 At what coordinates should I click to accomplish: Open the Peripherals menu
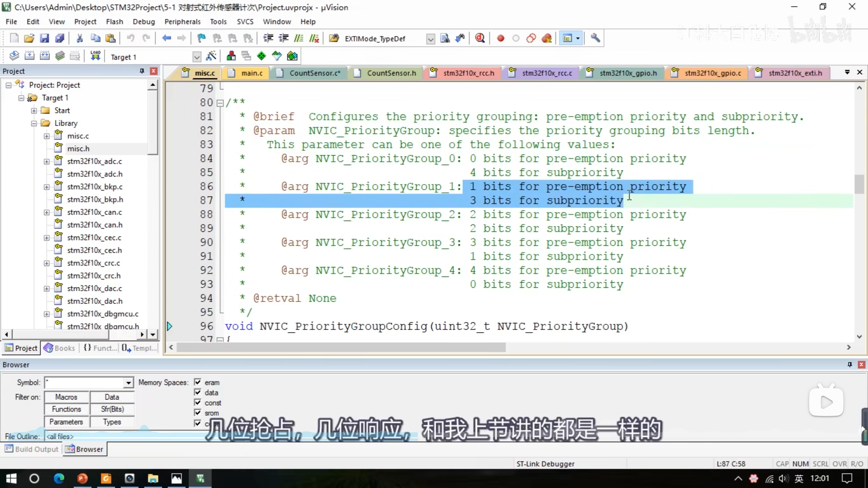[x=182, y=22]
